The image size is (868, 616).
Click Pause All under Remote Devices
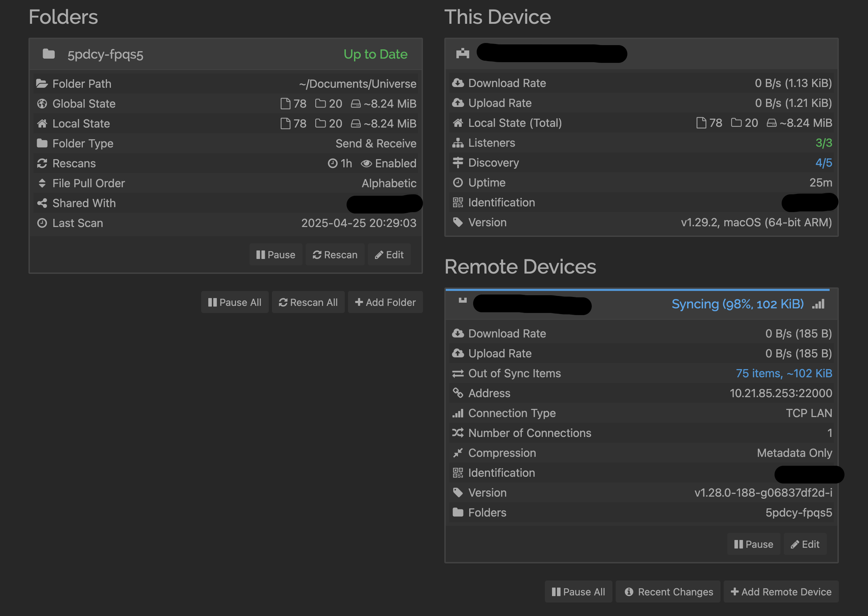click(578, 592)
